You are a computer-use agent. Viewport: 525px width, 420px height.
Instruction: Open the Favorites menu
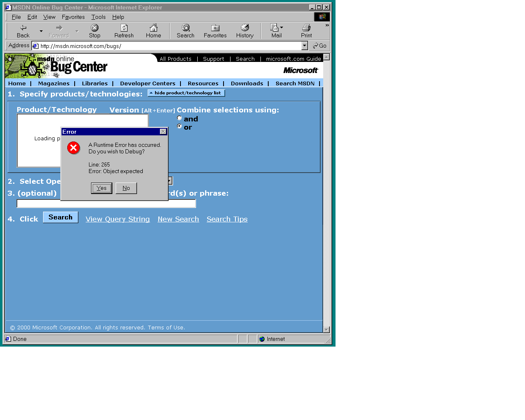73,17
